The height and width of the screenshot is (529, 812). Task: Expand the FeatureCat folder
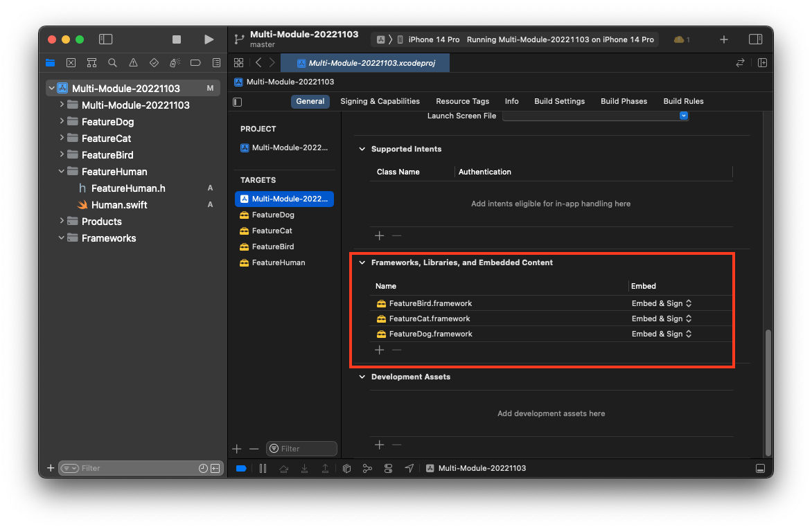tap(62, 138)
